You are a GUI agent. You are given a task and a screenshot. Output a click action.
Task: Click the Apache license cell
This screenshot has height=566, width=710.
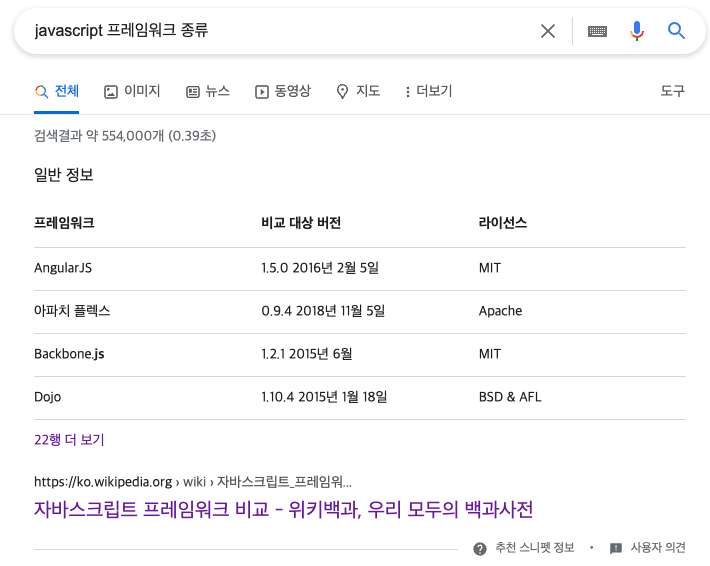point(500,311)
